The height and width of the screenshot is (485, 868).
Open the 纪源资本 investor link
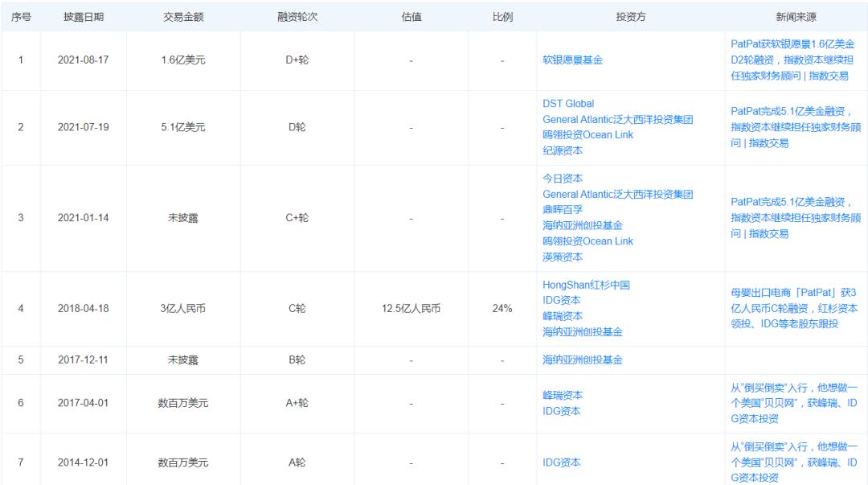[563, 150]
